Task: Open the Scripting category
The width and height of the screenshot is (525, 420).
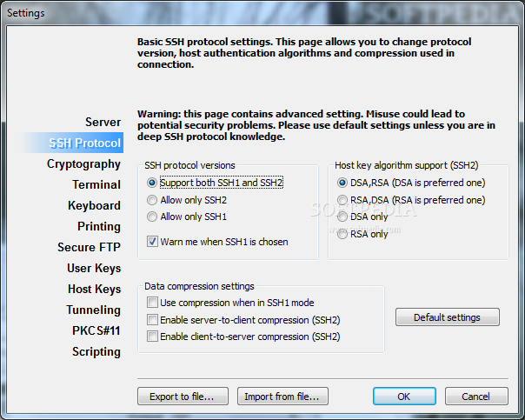Action: (96, 351)
